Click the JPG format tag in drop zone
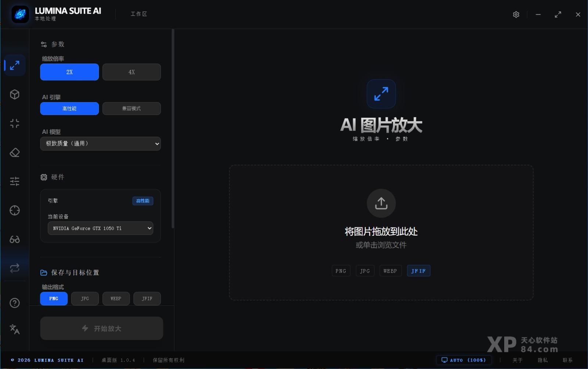Image resolution: width=588 pixels, height=369 pixels. [365, 271]
